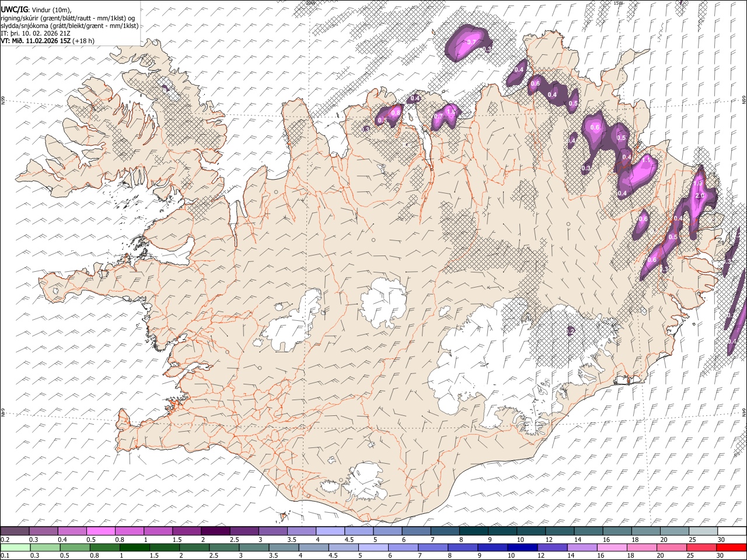Image resolution: width=747 pixels, height=560 pixels.
Task: Click the 'IT: þri. 10. 02. 2026 21Z' line
Action: 36,33
